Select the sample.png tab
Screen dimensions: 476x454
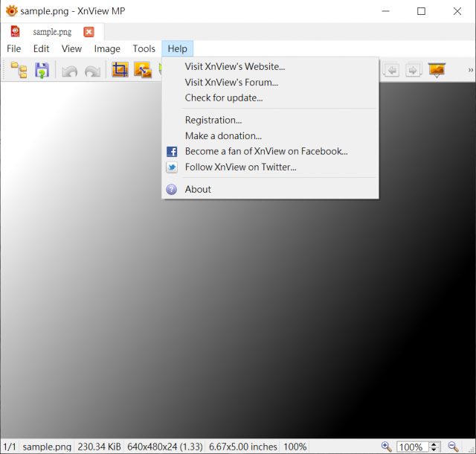pyautogui.click(x=52, y=31)
